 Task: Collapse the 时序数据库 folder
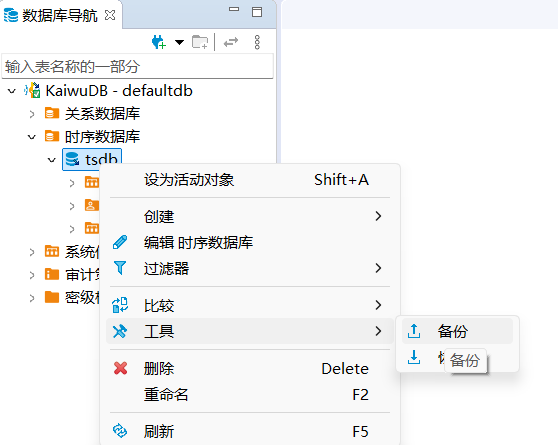(32, 137)
